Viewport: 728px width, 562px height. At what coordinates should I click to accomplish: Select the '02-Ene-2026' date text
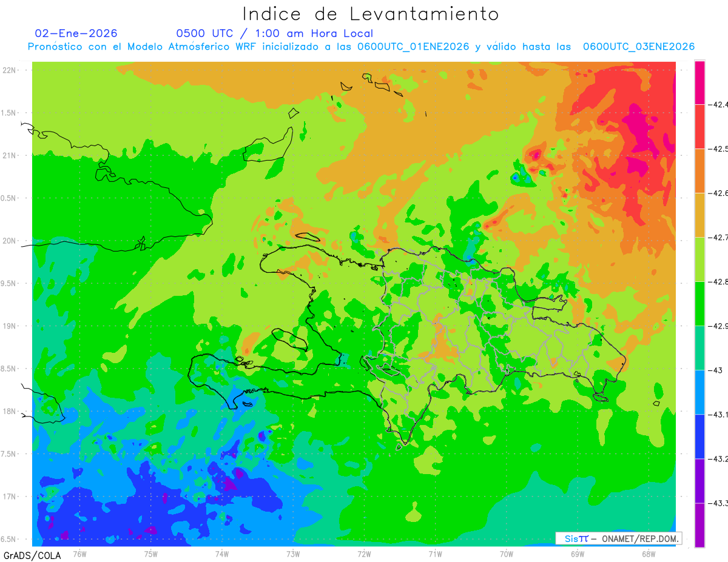76,33
